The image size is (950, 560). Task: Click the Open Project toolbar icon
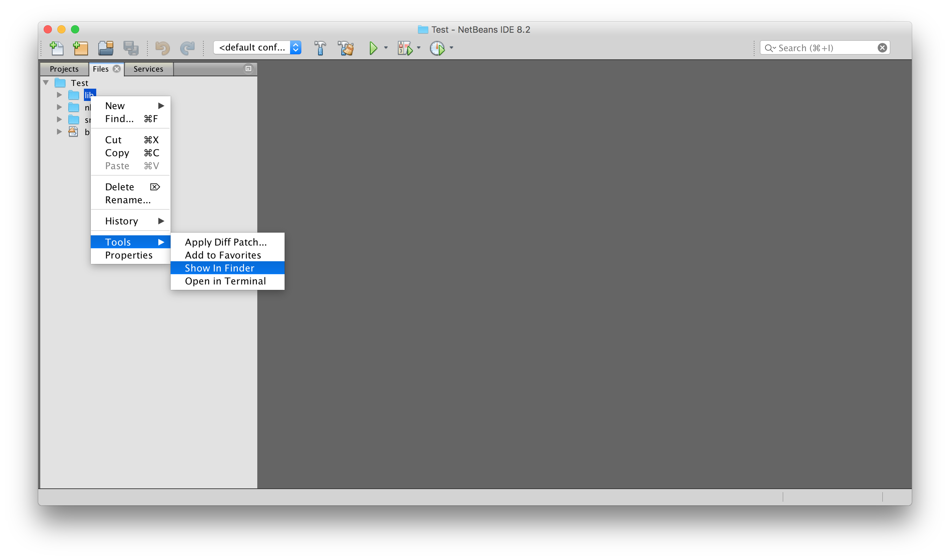coord(106,48)
